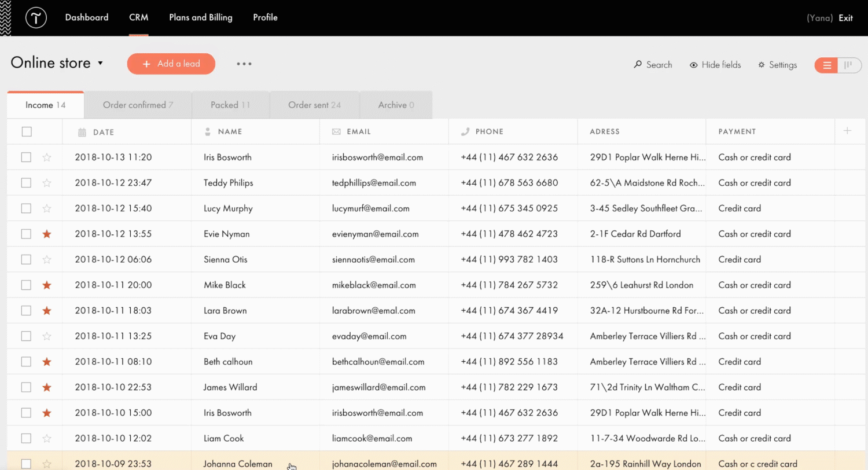
Task: Toggle Hide fields eye option
Action: click(x=693, y=65)
